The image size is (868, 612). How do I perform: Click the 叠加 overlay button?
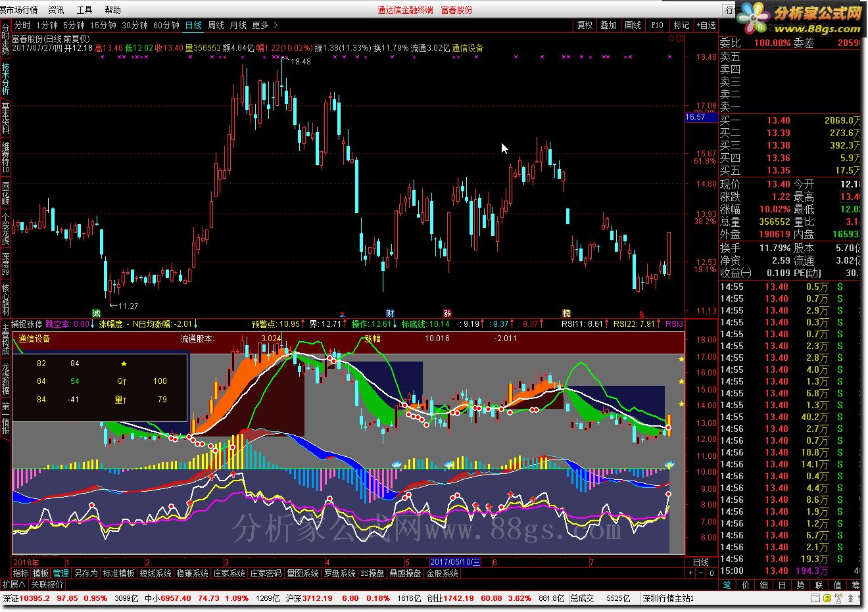(609, 25)
